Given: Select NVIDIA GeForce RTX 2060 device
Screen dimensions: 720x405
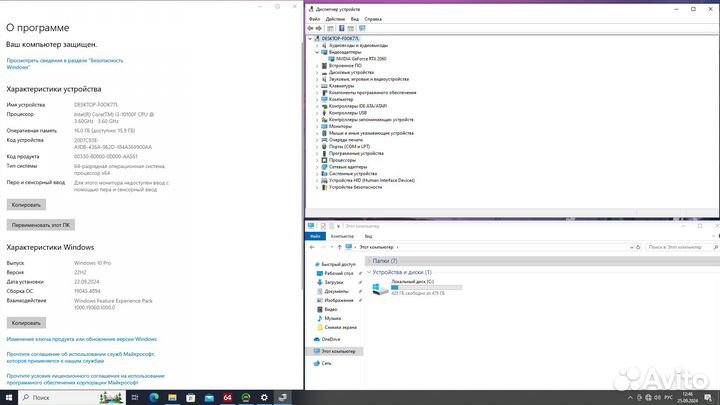Looking at the screenshot, I should click(361, 59).
